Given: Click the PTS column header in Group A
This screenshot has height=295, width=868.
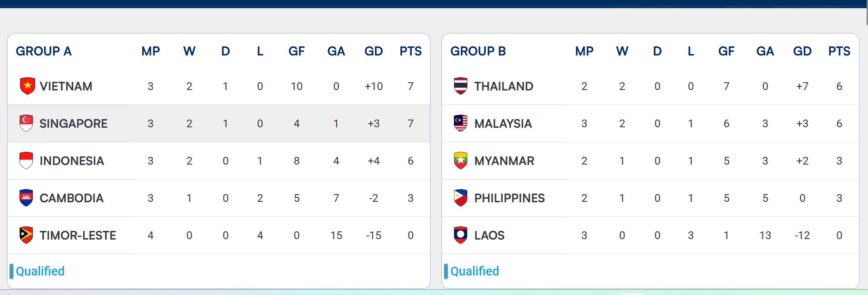Looking at the screenshot, I should (410, 51).
